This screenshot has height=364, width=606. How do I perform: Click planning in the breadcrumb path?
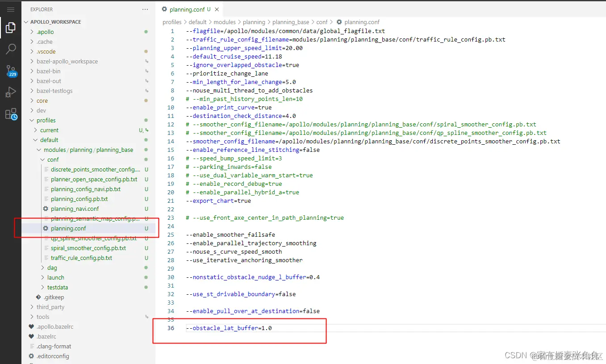pos(254,22)
